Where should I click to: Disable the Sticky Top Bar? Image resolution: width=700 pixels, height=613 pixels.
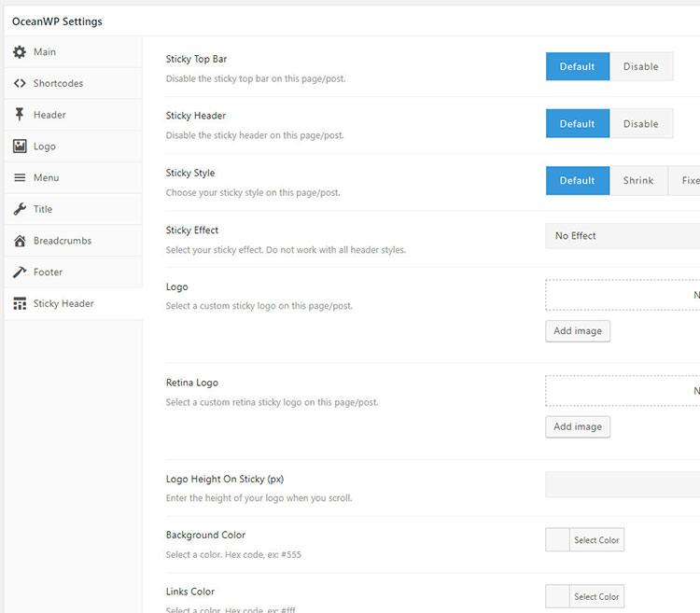click(640, 67)
